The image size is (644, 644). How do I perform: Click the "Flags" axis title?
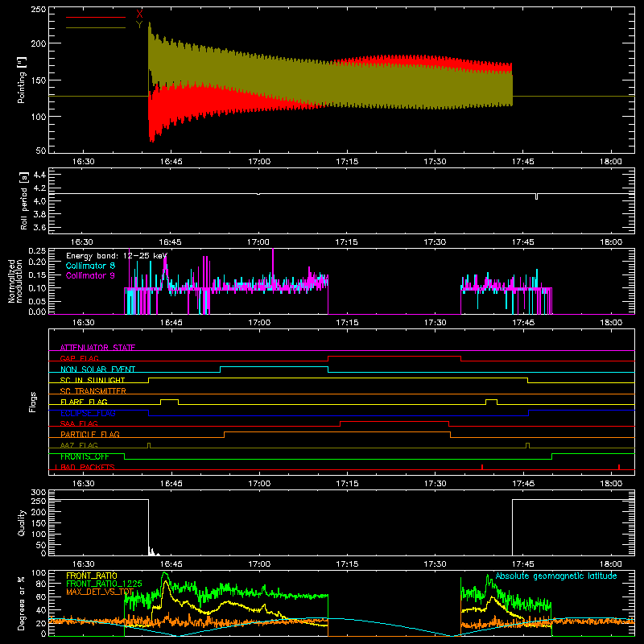pos(33,402)
